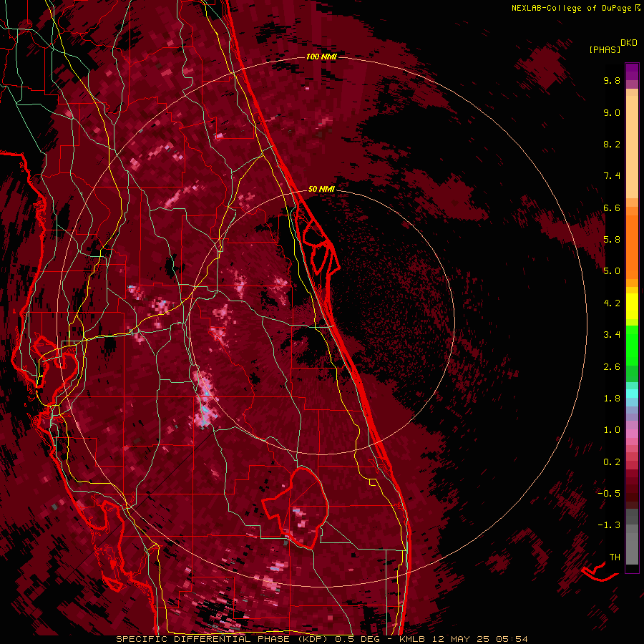
Task: Click the purple top segment of colorbar
Action: coord(632,72)
